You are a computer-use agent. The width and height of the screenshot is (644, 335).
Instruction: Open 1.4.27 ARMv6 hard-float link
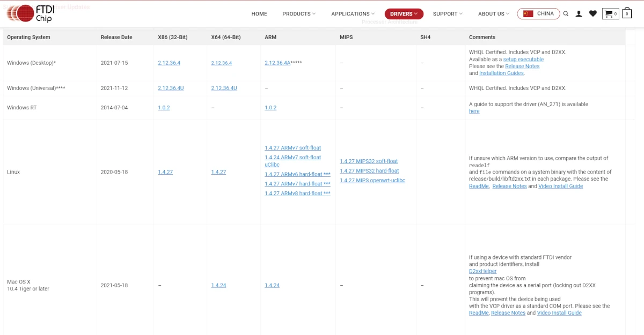pyautogui.click(x=297, y=174)
